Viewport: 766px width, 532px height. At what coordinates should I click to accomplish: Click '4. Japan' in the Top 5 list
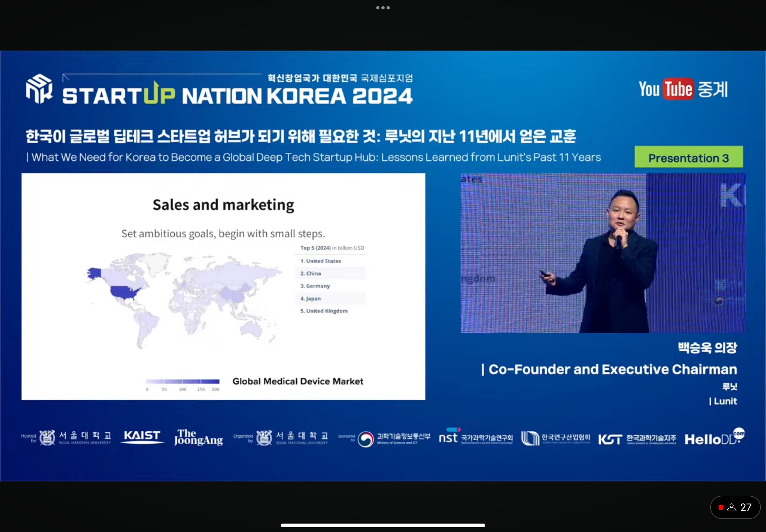click(x=311, y=298)
